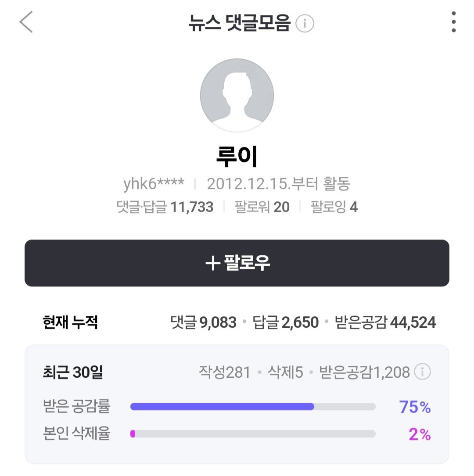Viewport: 474px width, 476px height.
Task: View the 팔로잉 4 following list
Action: click(x=334, y=207)
